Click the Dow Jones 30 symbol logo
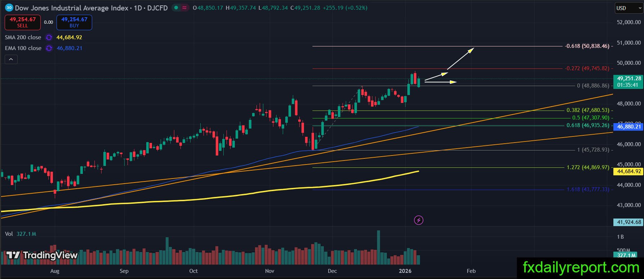 pos(9,8)
